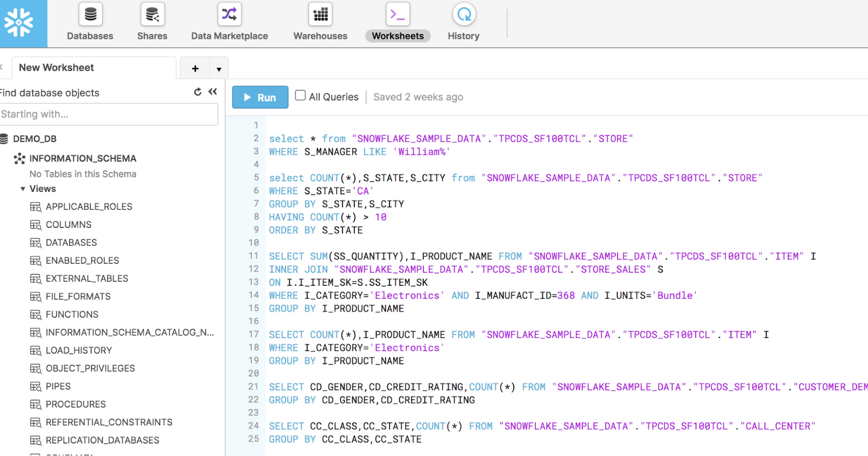Open the Databases icon in top navigation
This screenshot has height=456, width=868.
90,14
